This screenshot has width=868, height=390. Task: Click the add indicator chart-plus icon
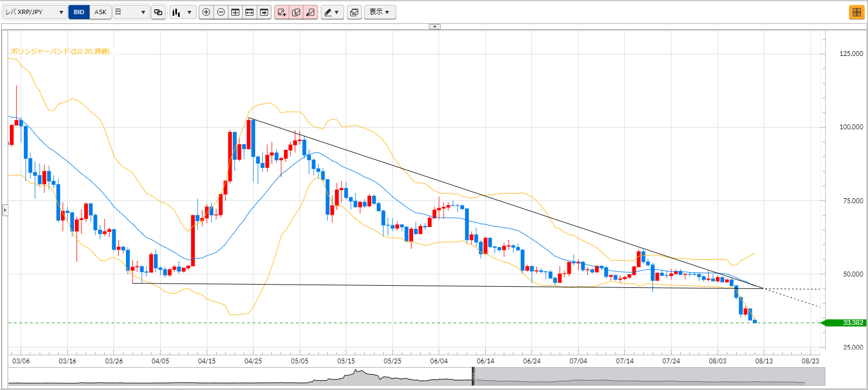tap(282, 12)
